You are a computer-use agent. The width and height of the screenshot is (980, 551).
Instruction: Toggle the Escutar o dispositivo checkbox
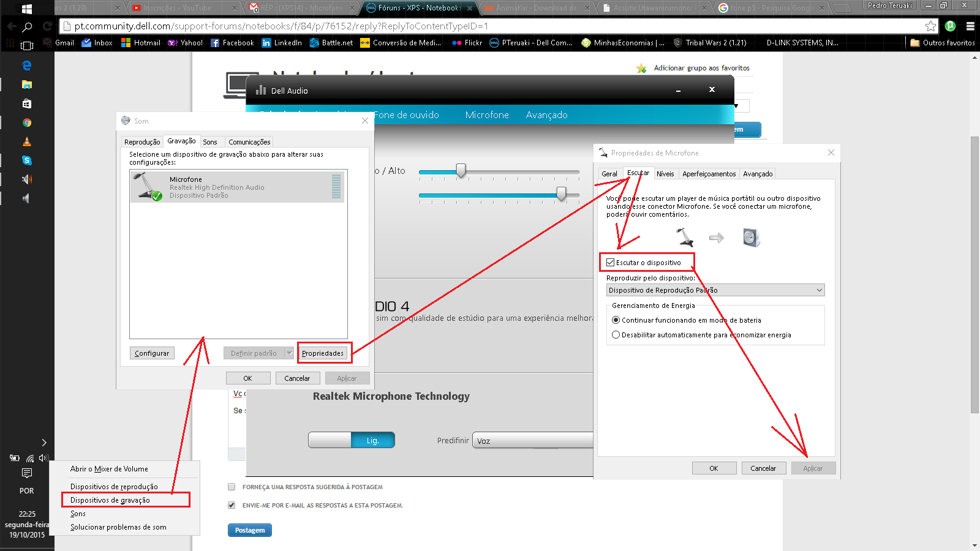[x=610, y=263]
